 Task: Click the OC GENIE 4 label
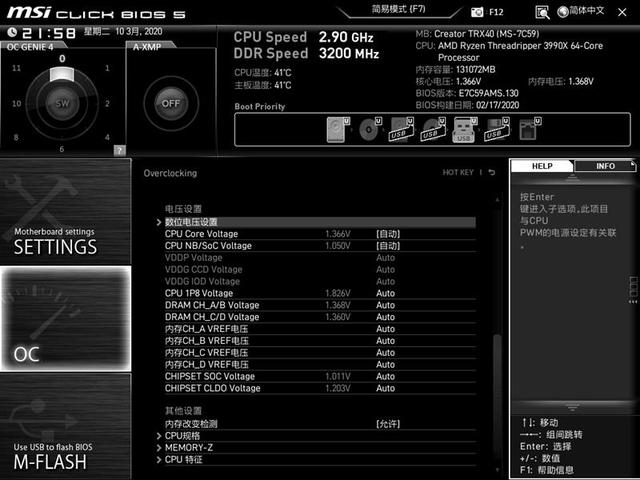click(x=30, y=47)
